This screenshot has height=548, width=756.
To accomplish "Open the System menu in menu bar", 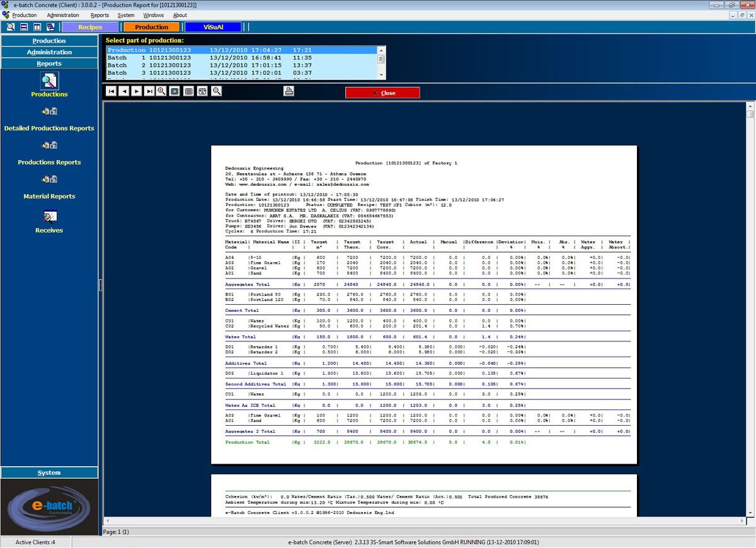I will coord(126,15).
